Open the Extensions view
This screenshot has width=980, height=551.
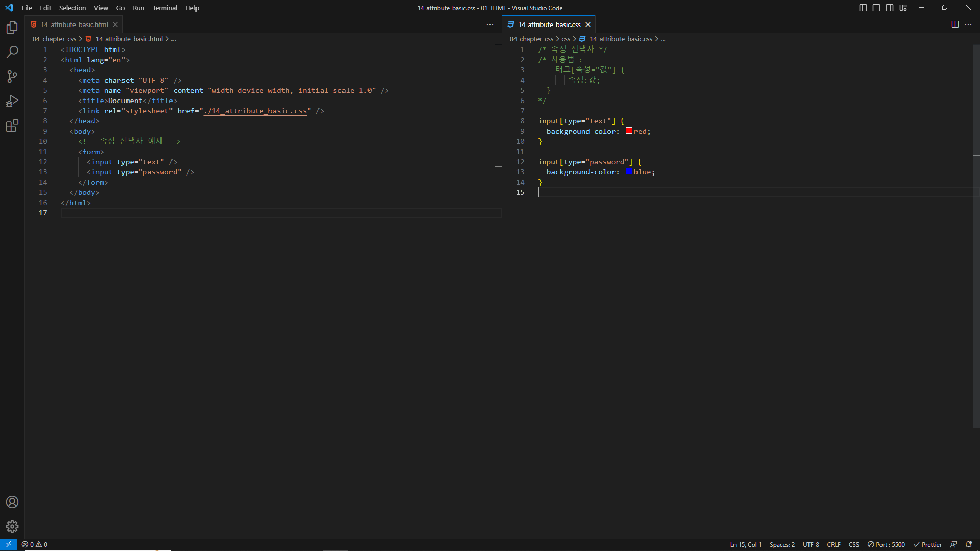[x=12, y=126]
